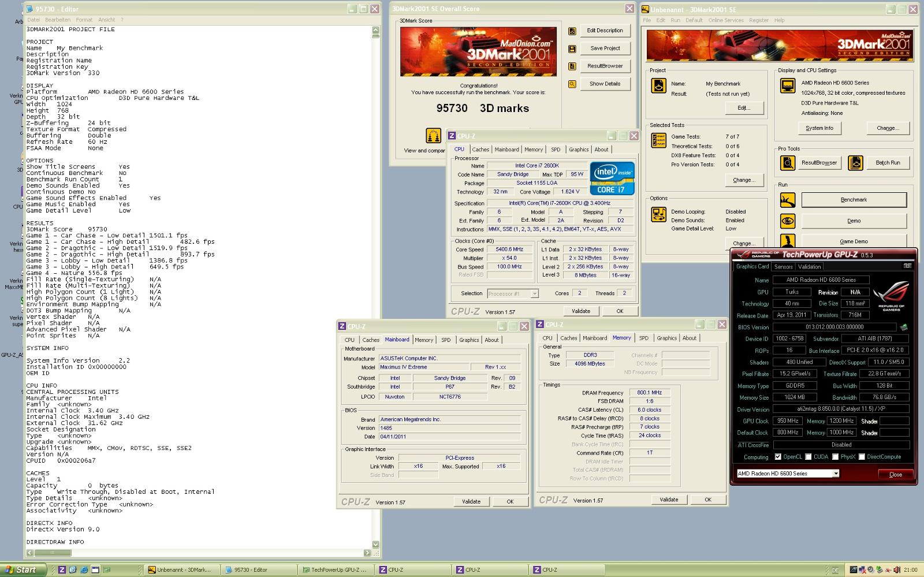Click Change... under Selected Tests
924x577 pixels.
744,180
